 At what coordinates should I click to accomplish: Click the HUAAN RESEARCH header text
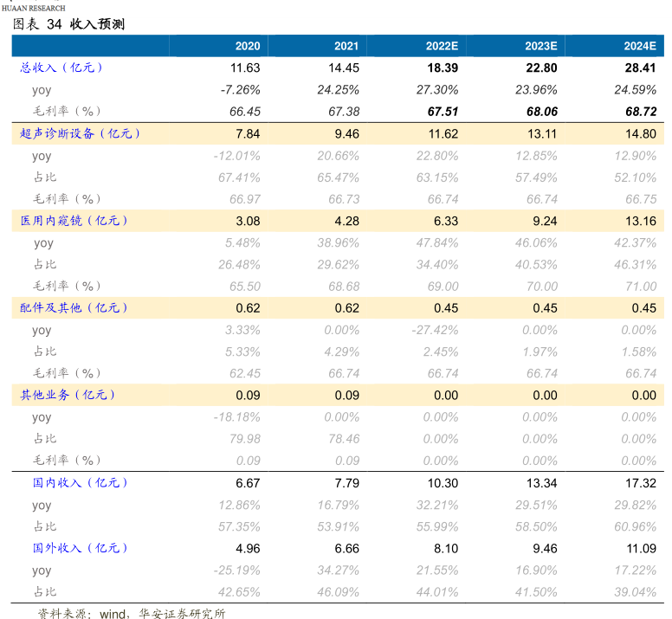pyautogui.click(x=34, y=8)
